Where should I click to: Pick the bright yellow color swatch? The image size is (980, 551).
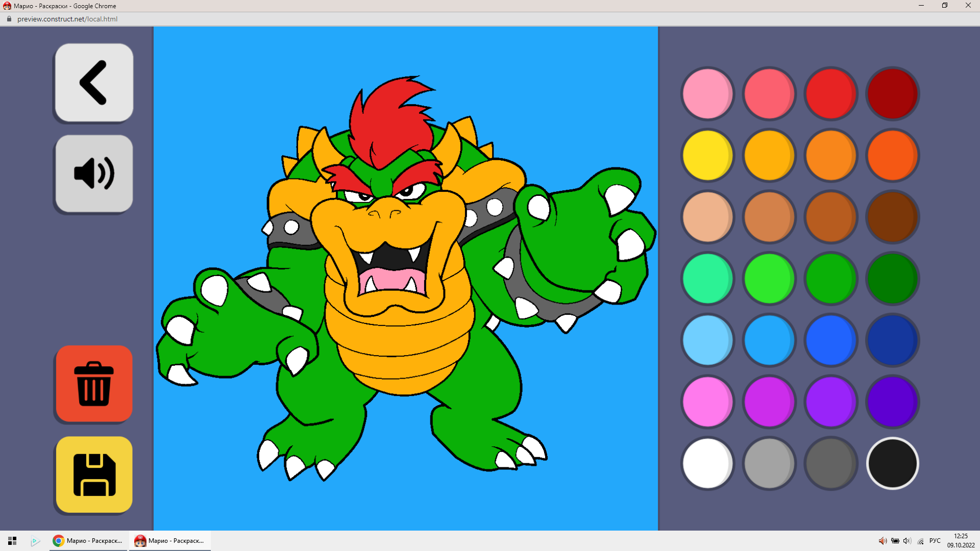707,155
